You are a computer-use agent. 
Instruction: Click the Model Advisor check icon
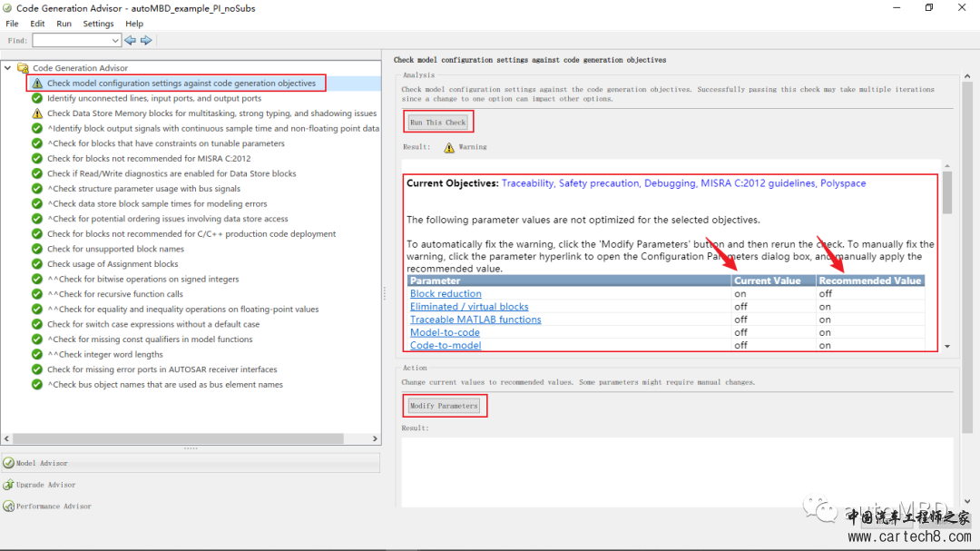pos(9,463)
